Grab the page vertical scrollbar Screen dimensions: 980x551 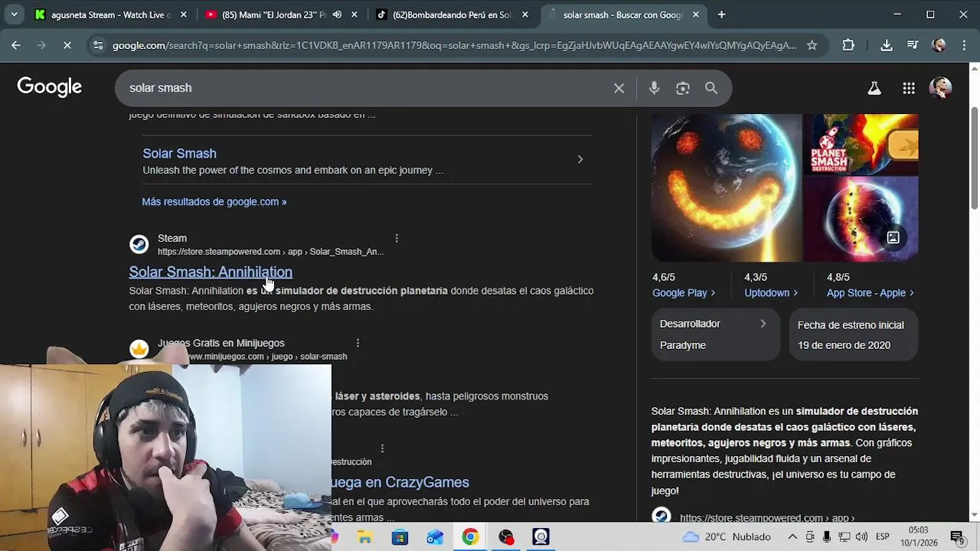tap(975, 157)
